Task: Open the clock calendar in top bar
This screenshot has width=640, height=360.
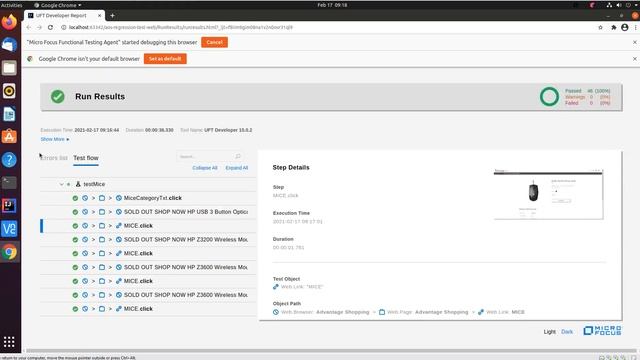Action: (332, 5)
